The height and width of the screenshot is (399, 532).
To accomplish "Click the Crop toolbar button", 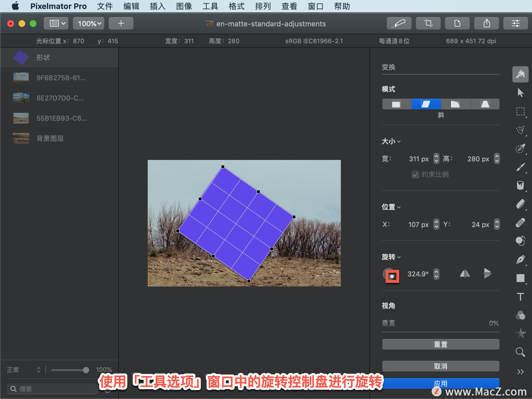I will (428, 23).
